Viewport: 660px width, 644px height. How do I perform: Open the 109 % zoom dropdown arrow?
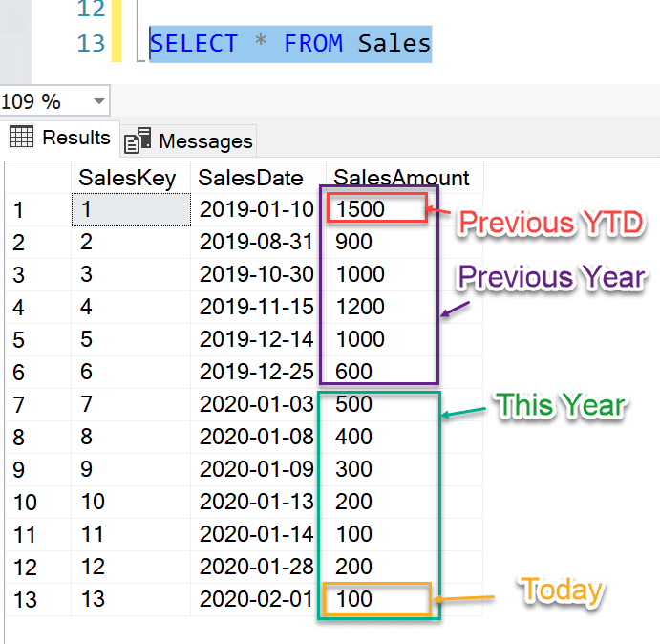pyautogui.click(x=99, y=100)
